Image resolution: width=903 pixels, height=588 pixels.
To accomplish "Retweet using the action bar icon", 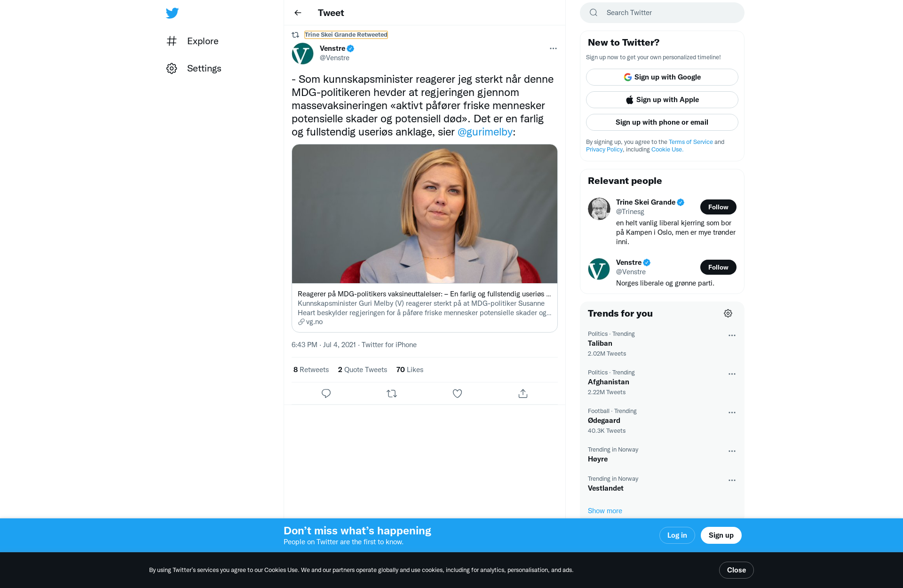I will (392, 393).
